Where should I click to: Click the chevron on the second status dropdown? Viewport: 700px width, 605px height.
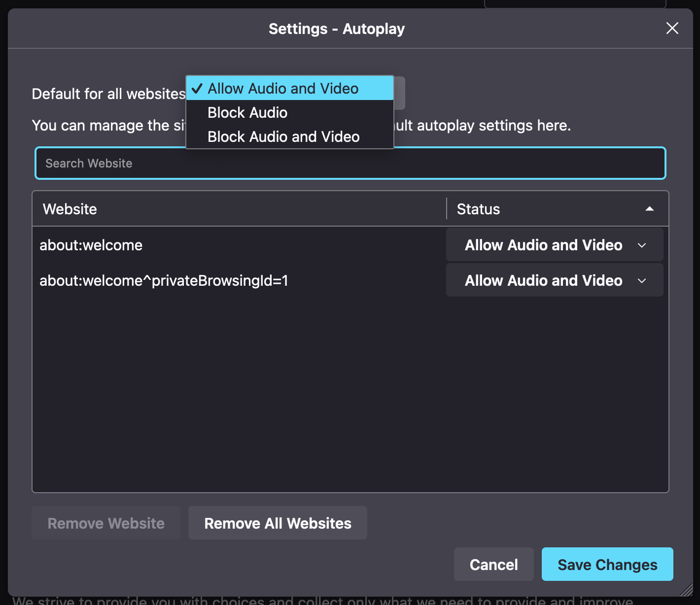coord(642,280)
